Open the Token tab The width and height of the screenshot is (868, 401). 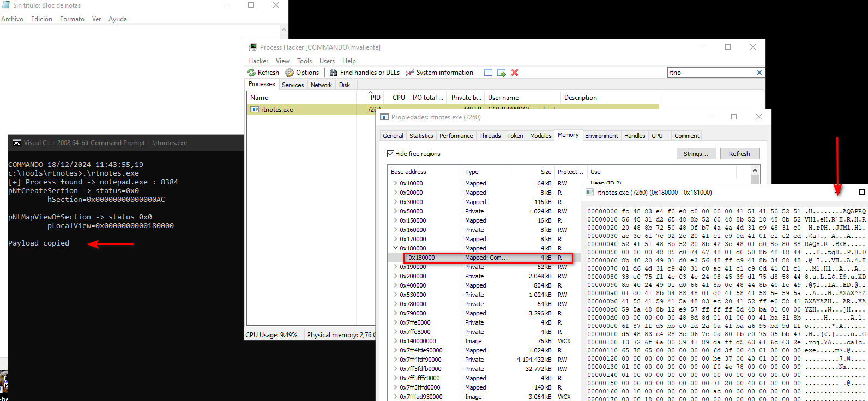click(515, 136)
